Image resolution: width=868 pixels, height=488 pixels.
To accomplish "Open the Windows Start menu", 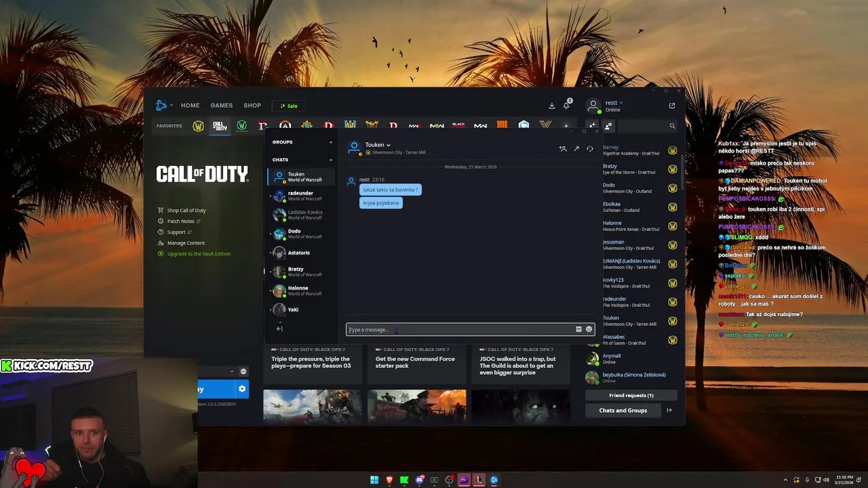I will point(374,480).
